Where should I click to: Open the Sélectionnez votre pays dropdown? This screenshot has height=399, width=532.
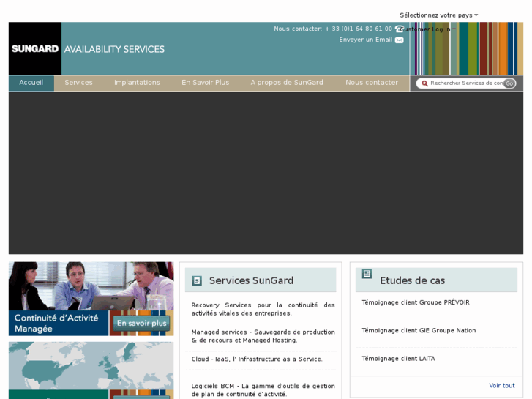point(438,15)
